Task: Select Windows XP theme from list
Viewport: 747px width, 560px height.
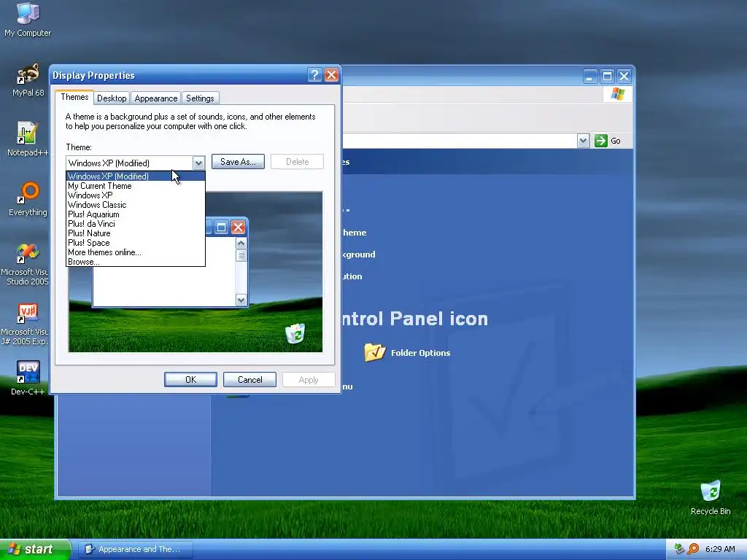Action: (136, 195)
